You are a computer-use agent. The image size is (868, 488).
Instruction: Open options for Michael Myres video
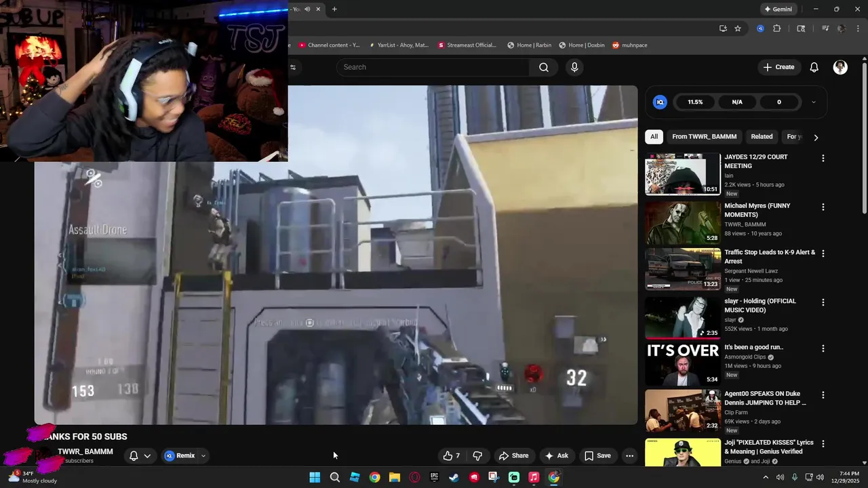(x=823, y=207)
